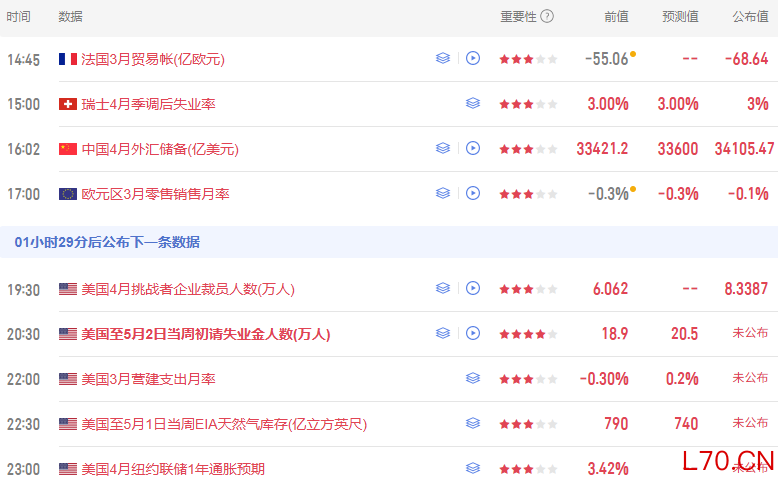778x481 pixels.
Task: Open layers icon for 初请失业金人数 row
Action: [x=443, y=333]
